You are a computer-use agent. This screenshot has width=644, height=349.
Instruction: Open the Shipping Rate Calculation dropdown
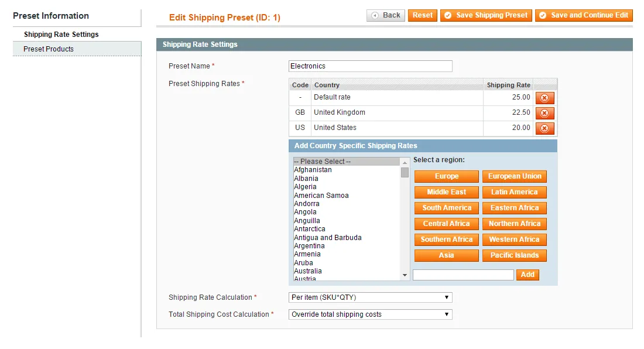click(x=371, y=297)
